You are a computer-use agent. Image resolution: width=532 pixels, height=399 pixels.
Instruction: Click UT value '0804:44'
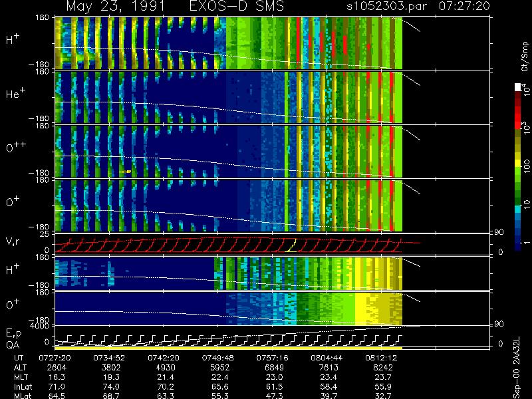327,358
